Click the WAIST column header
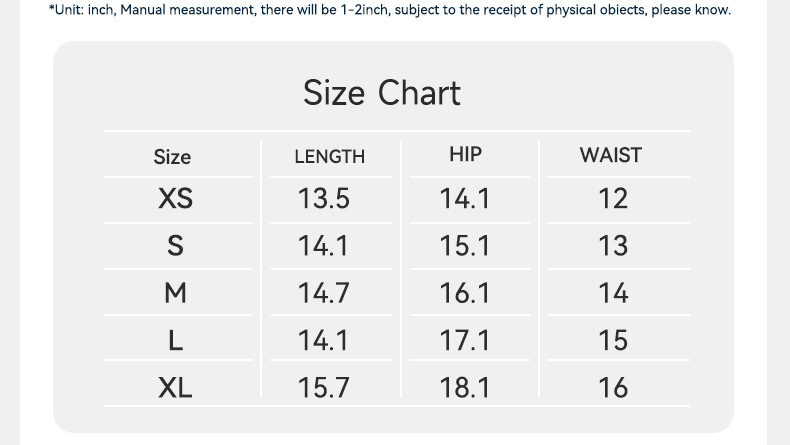The height and width of the screenshot is (445, 790). [610, 155]
